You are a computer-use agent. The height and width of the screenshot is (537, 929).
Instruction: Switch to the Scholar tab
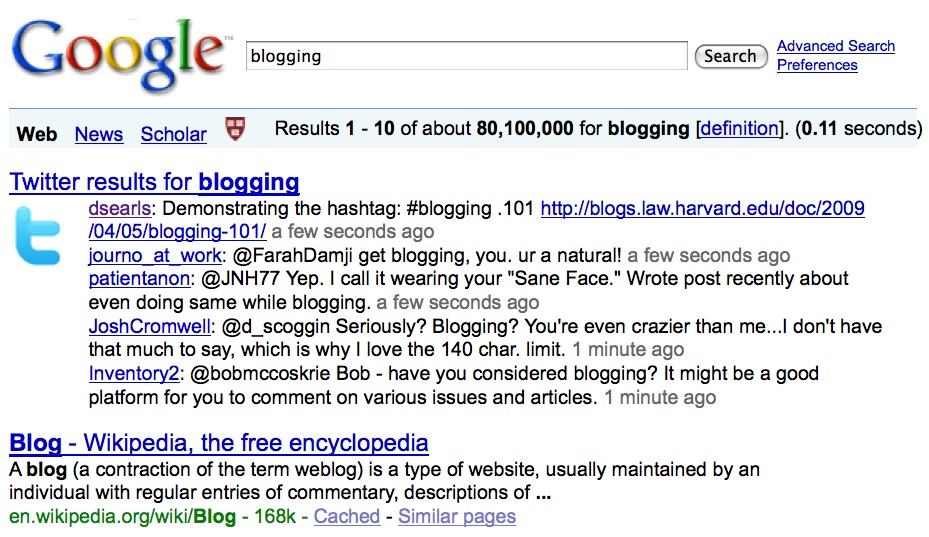[x=173, y=134]
